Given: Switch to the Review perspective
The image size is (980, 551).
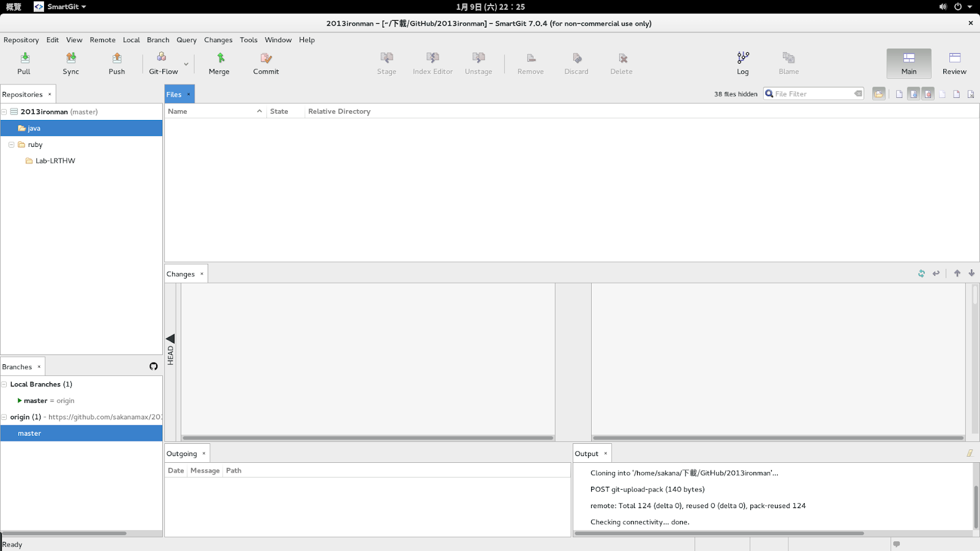Looking at the screenshot, I should tap(955, 64).
